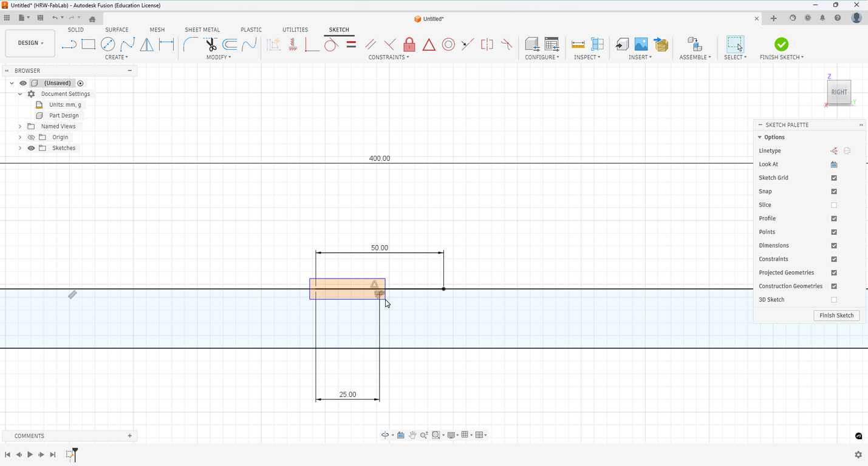The height and width of the screenshot is (466, 868).
Task: Choose Insert Derive icon
Action: 622,44
